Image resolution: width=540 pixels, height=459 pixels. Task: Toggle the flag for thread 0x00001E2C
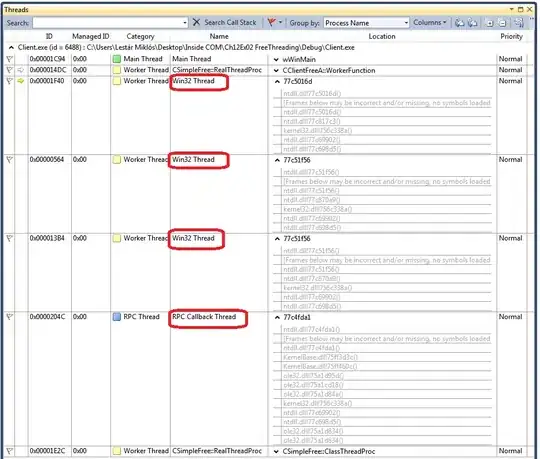pos(9,451)
